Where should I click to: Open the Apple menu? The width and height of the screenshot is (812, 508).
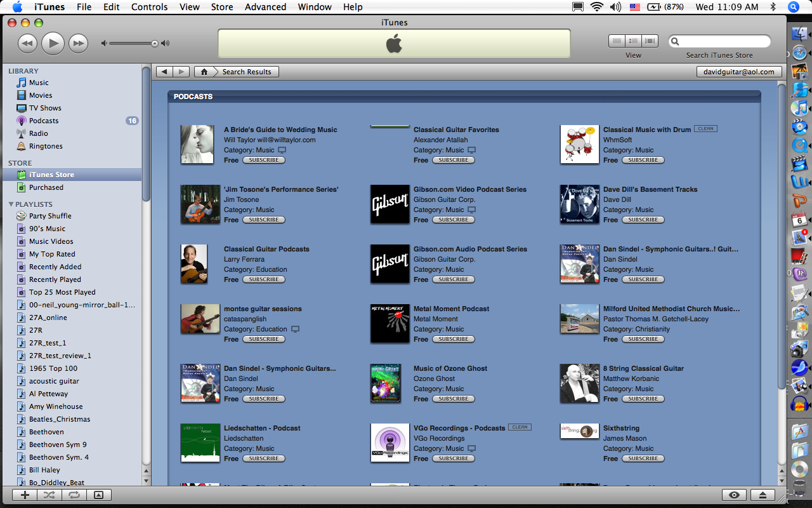click(17, 7)
